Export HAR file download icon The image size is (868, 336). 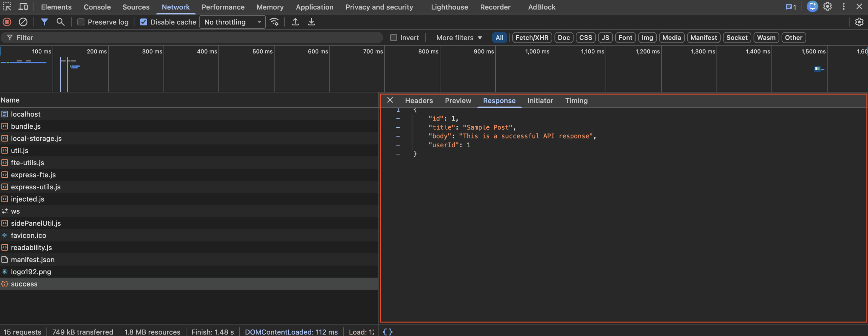(311, 22)
